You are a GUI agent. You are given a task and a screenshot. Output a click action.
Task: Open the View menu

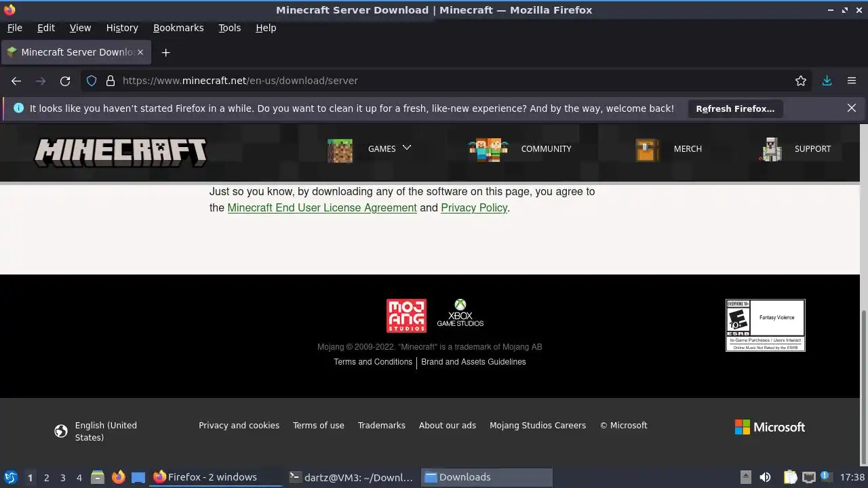point(80,28)
